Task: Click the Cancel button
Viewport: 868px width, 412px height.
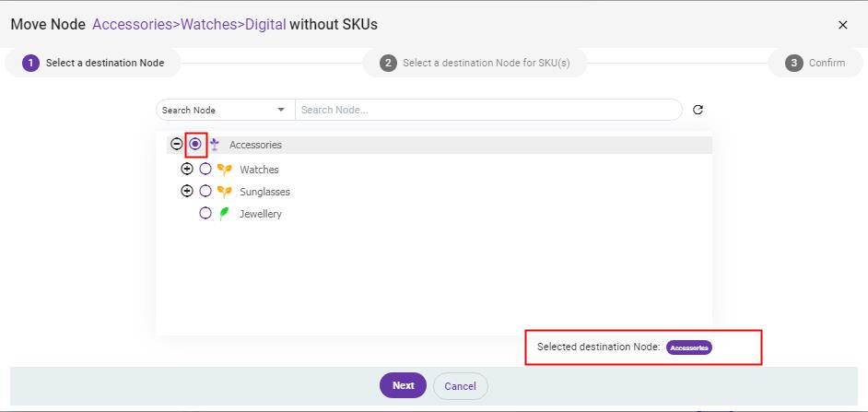Action: click(460, 386)
